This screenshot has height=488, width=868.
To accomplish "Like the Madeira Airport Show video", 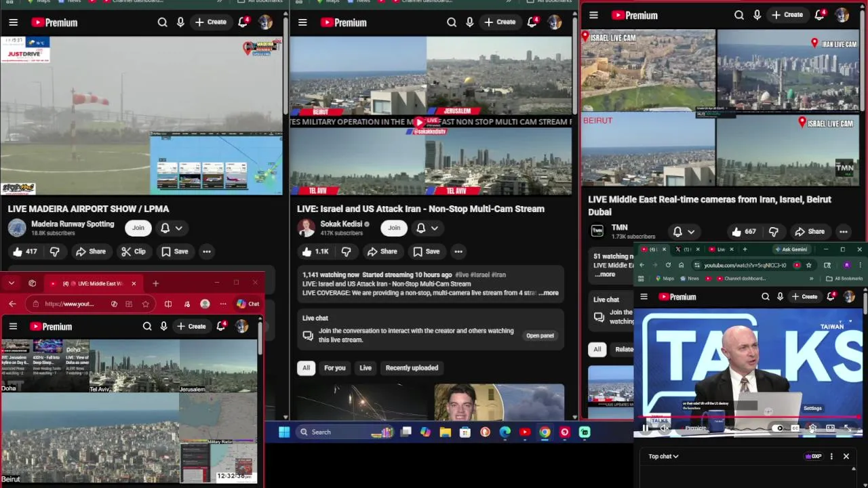I will (x=24, y=251).
